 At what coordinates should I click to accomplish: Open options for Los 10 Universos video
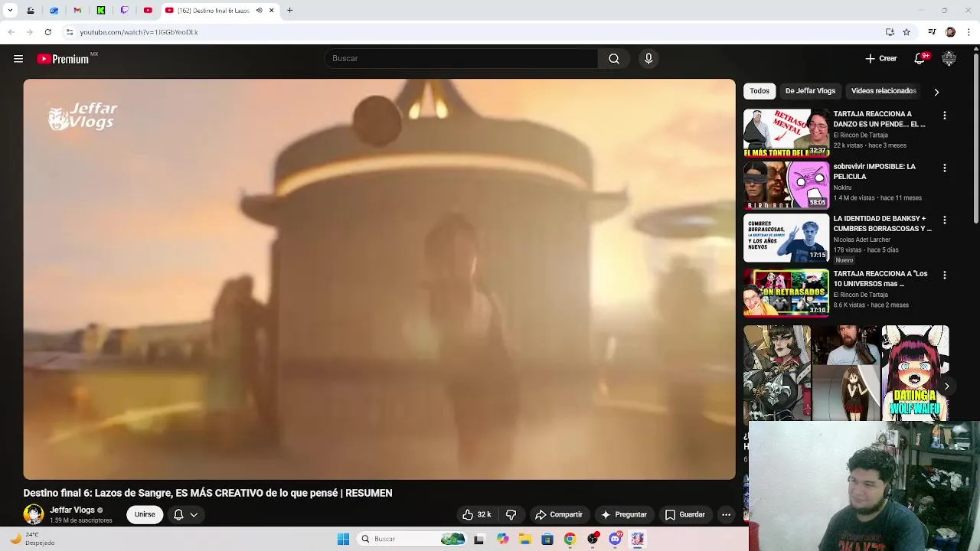[x=945, y=275]
